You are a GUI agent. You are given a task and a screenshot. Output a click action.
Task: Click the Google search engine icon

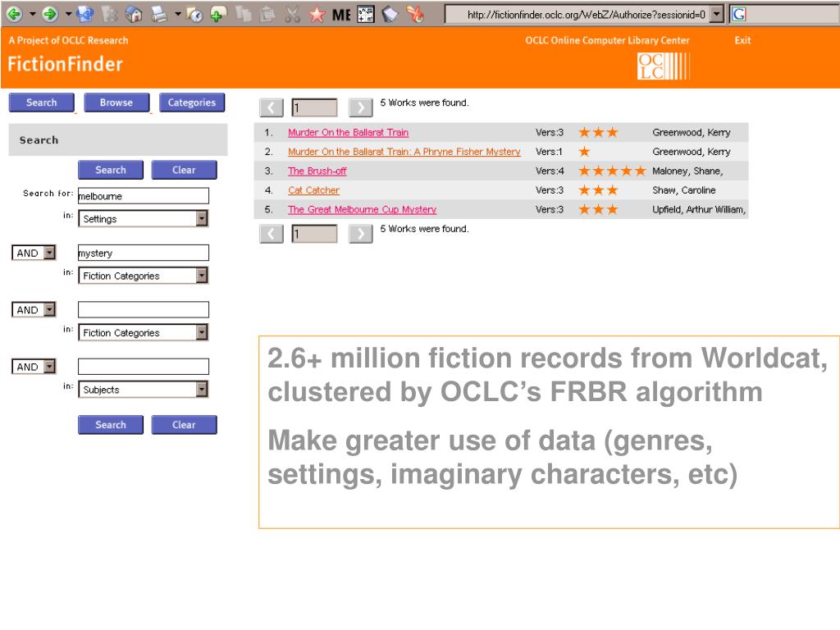click(739, 15)
